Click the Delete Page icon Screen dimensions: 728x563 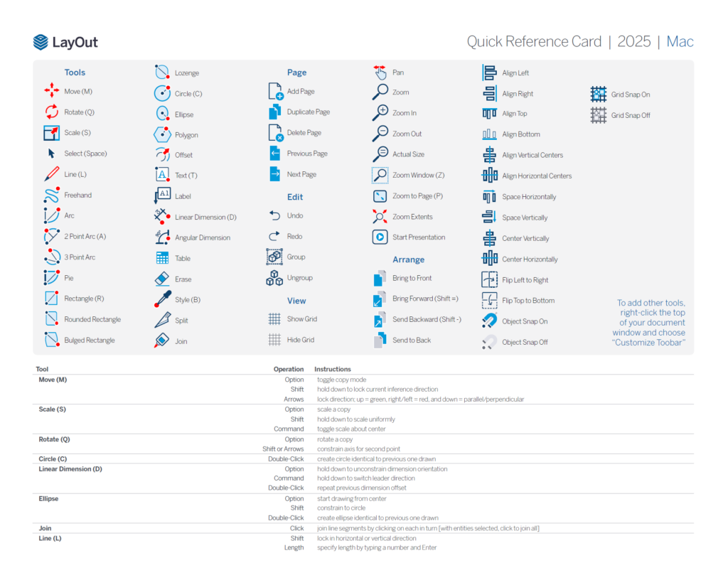pyautogui.click(x=275, y=133)
